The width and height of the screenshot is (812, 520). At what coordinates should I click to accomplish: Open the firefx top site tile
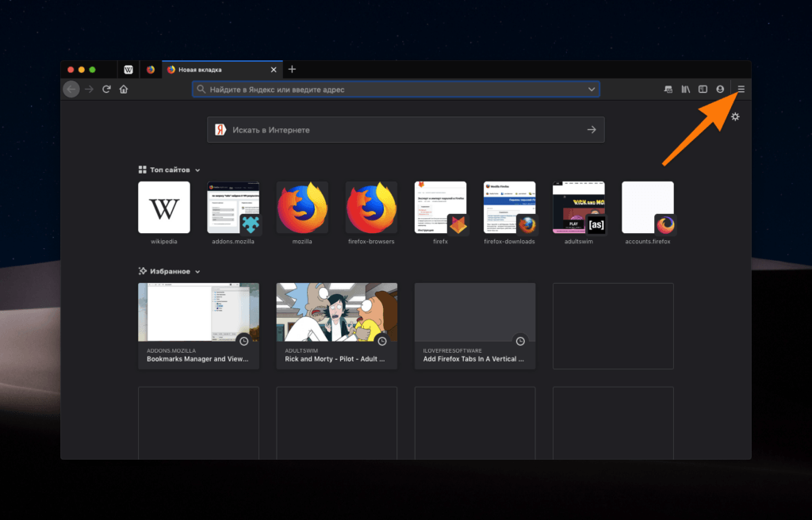click(441, 207)
